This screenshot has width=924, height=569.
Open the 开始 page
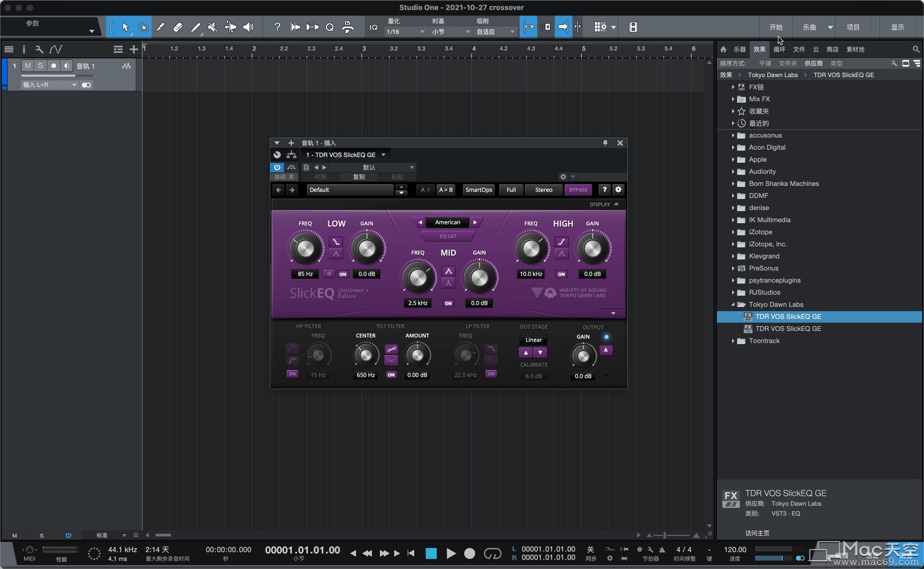tap(776, 27)
